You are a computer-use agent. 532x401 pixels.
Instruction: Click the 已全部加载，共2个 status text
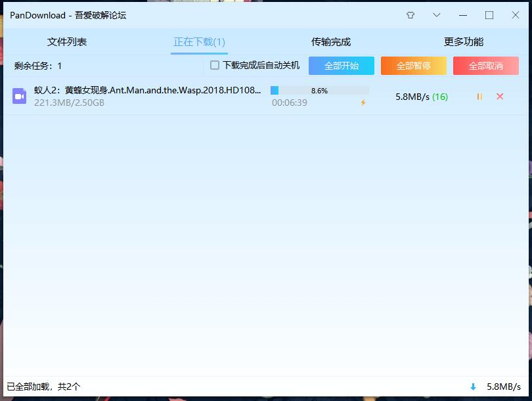coord(43,387)
